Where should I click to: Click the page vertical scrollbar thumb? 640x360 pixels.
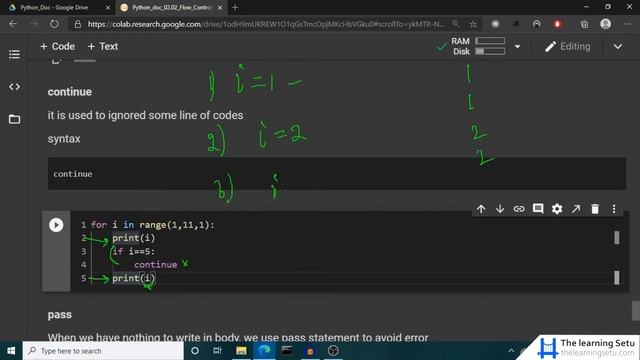636,311
